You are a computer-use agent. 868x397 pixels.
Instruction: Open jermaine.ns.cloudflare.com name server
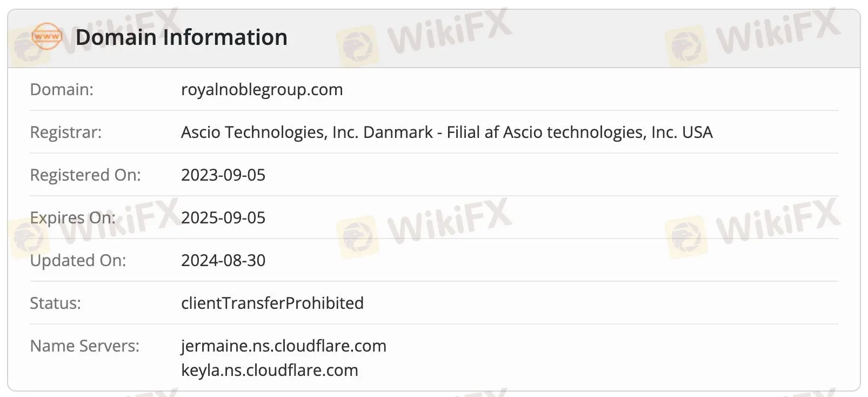284,346
